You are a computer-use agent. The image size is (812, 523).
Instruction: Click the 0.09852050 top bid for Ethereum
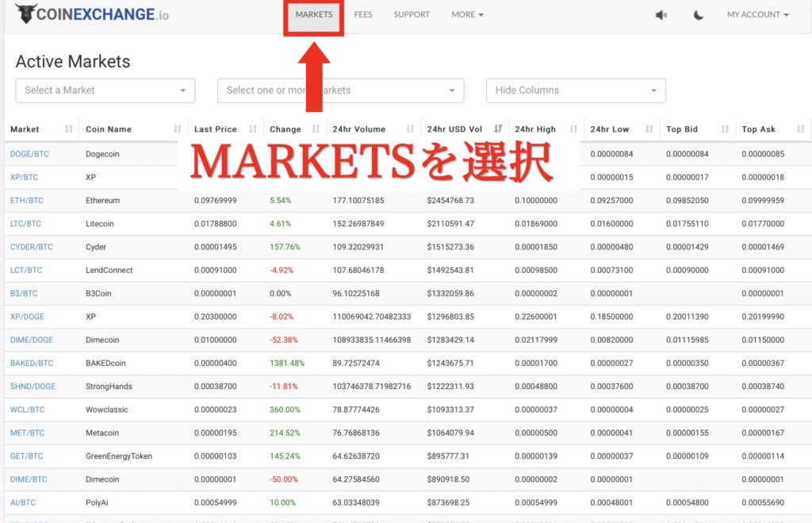[x=688, y=201]
